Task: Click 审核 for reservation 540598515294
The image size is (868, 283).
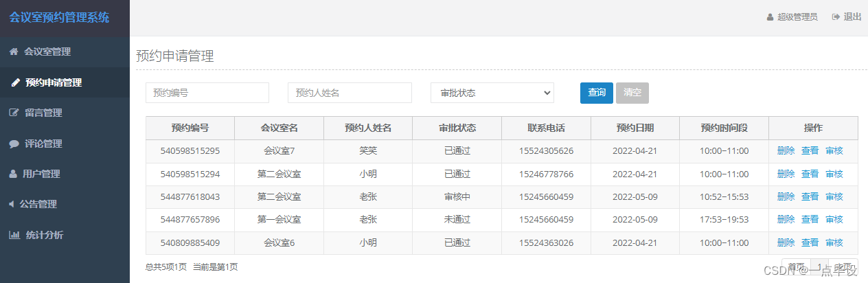Action: (834, 174)
